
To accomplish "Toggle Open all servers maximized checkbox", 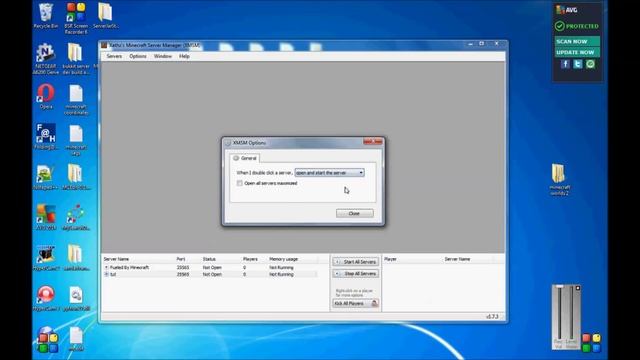I will tap(240, 183).
